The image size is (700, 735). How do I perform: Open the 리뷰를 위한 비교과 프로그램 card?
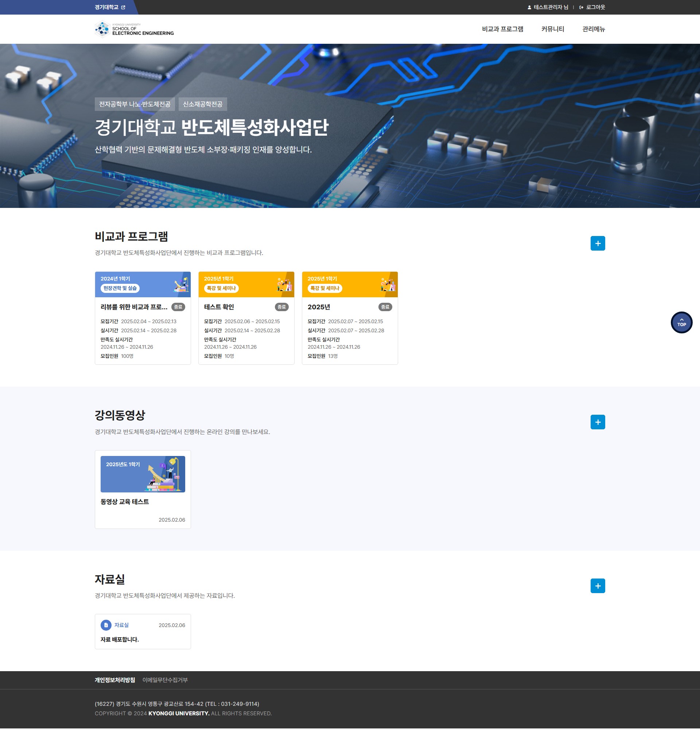(x=134, y=307)
